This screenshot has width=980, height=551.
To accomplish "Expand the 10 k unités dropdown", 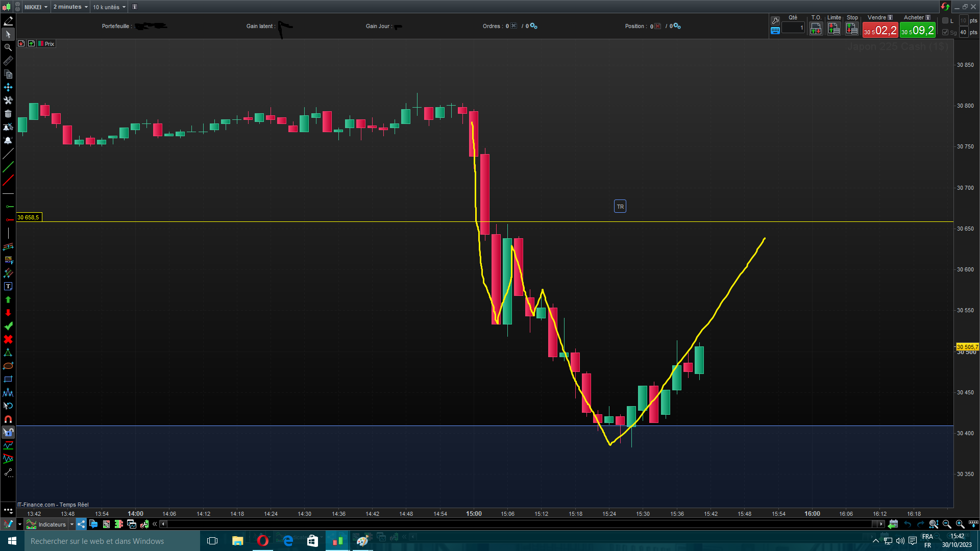I will pos(109,7).
